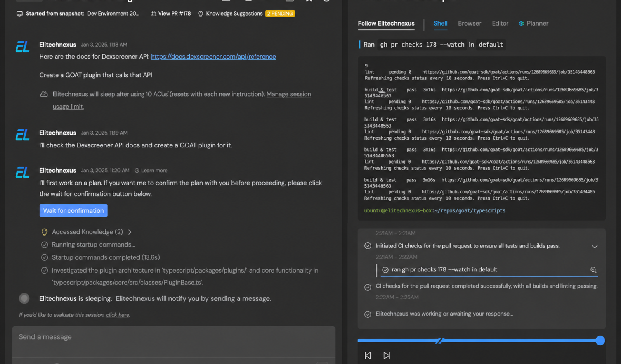
Task: Jump to the next step in playback
Action: click(387, 355)
